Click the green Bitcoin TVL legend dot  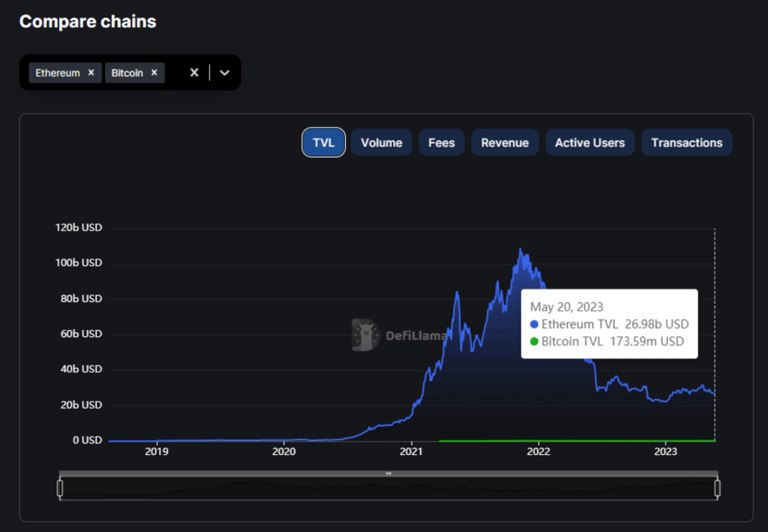(534, 341)
